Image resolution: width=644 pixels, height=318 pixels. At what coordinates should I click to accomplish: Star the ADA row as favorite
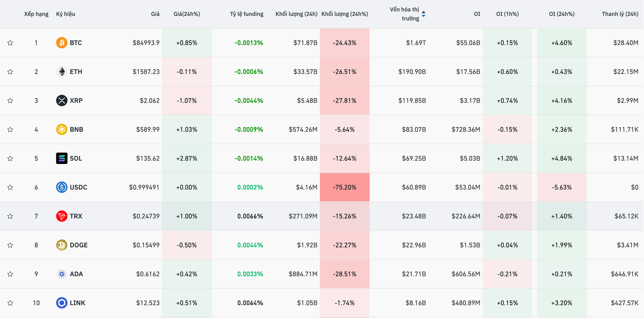click(10, 274)
